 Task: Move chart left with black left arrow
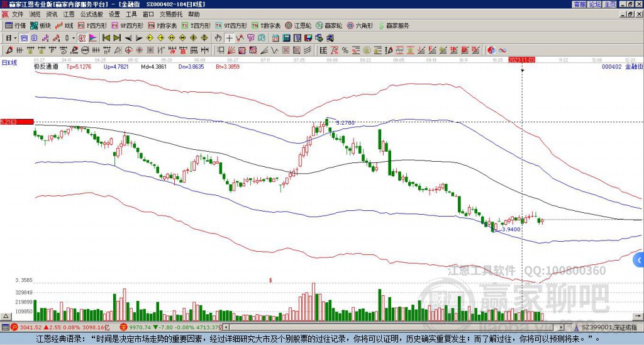[x=128, y=38]
